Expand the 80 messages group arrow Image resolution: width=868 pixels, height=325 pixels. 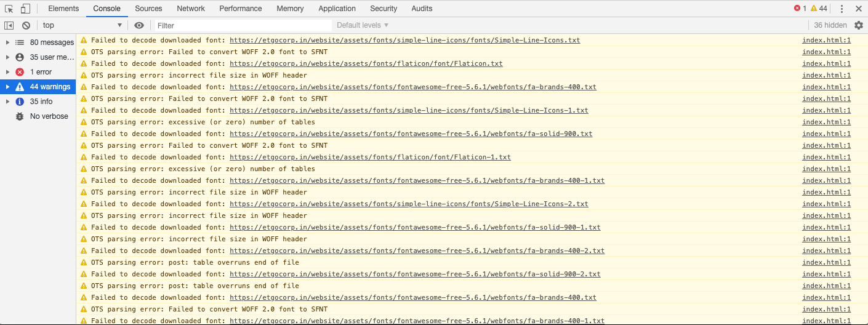[x=7, y=42]
